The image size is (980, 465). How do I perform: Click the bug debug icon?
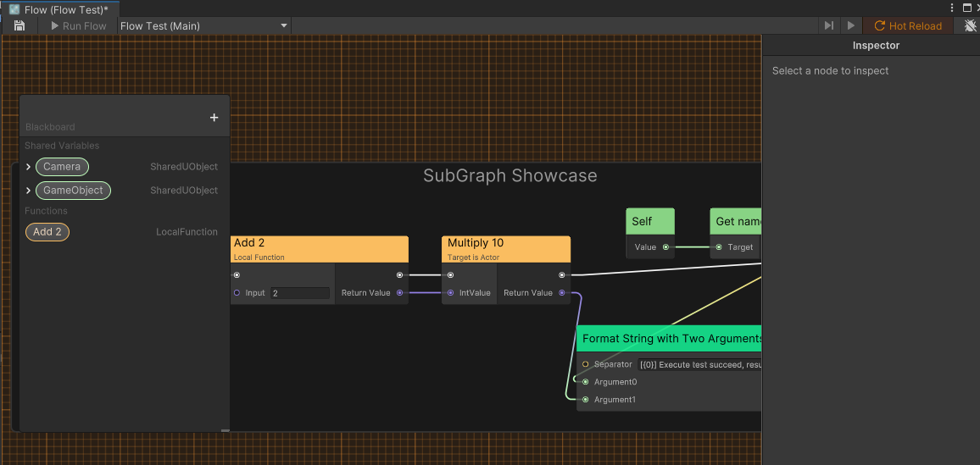tap(970, 26)
